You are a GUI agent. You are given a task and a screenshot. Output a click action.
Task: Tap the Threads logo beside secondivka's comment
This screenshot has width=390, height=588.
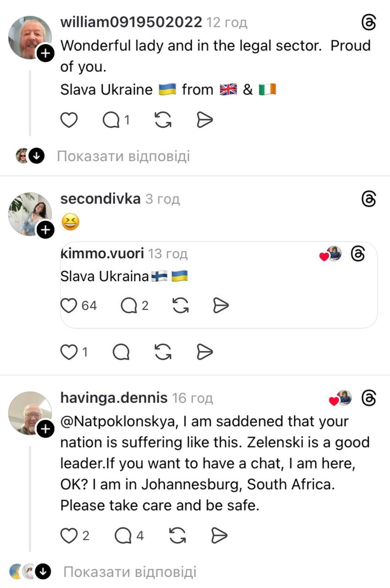369,199
